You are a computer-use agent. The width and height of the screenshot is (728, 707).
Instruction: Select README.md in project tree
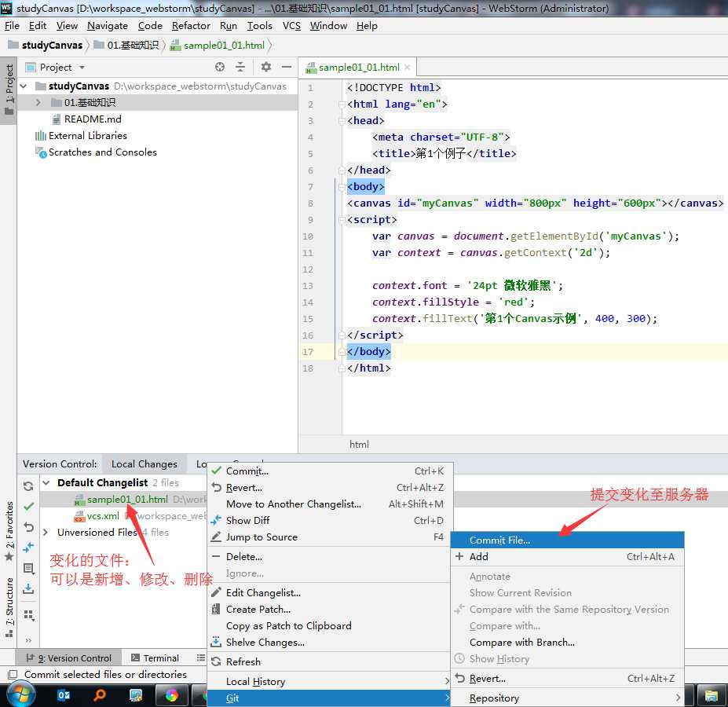pyautogui.click(x=93, y=119)
